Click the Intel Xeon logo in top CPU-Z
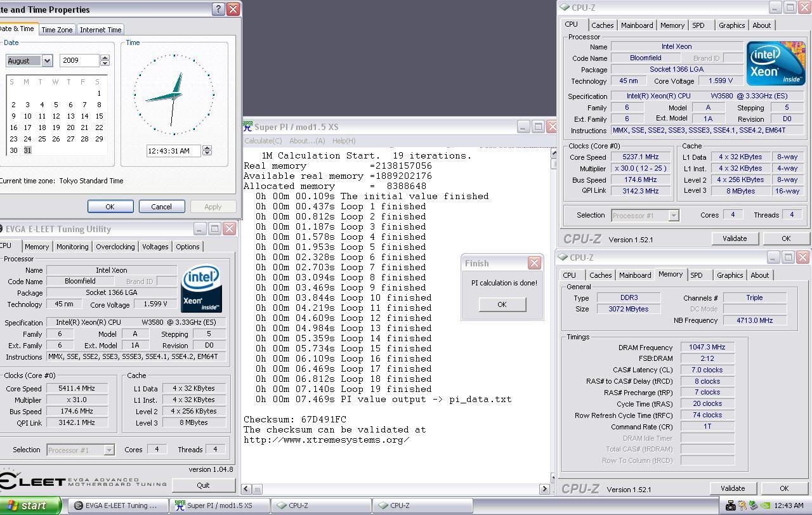 776,63
